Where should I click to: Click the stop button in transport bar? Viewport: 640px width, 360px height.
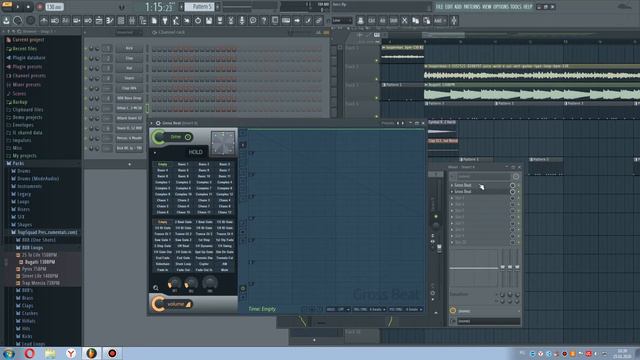tap(28, 7)
